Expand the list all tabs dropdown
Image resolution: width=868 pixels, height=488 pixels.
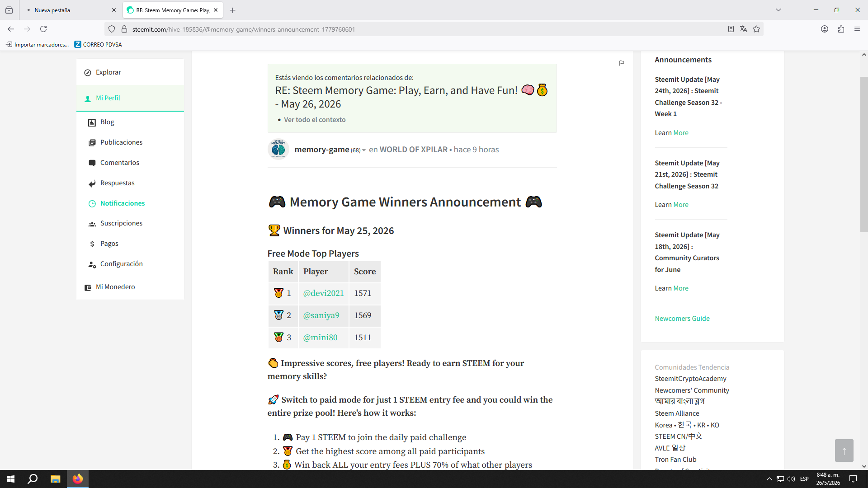[x=778, y=10]
